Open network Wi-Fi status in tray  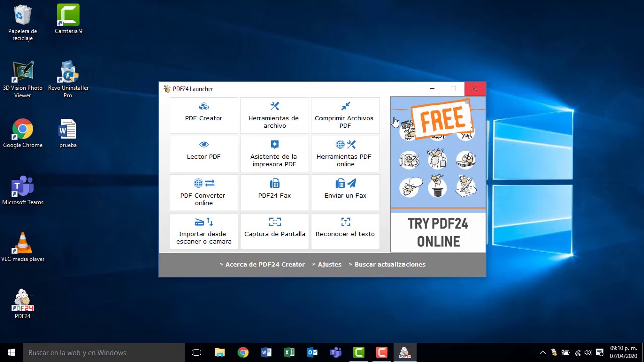pyautogui.click(x=577, y=352)
